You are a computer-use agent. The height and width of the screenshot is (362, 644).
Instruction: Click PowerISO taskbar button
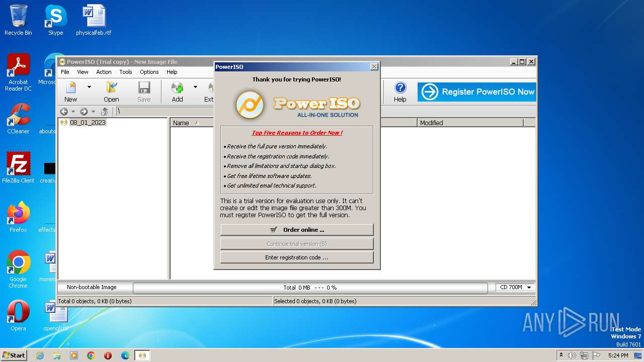click(x=142, y=355)
